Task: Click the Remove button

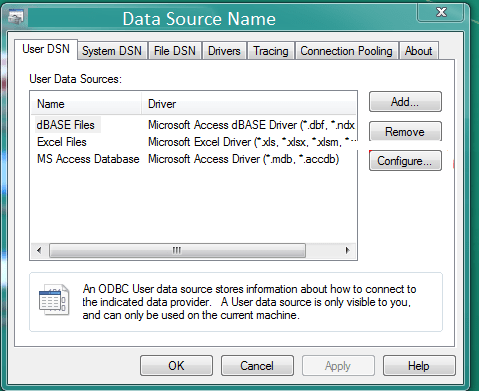Action: pyautogui.click(x=405, y=131)
